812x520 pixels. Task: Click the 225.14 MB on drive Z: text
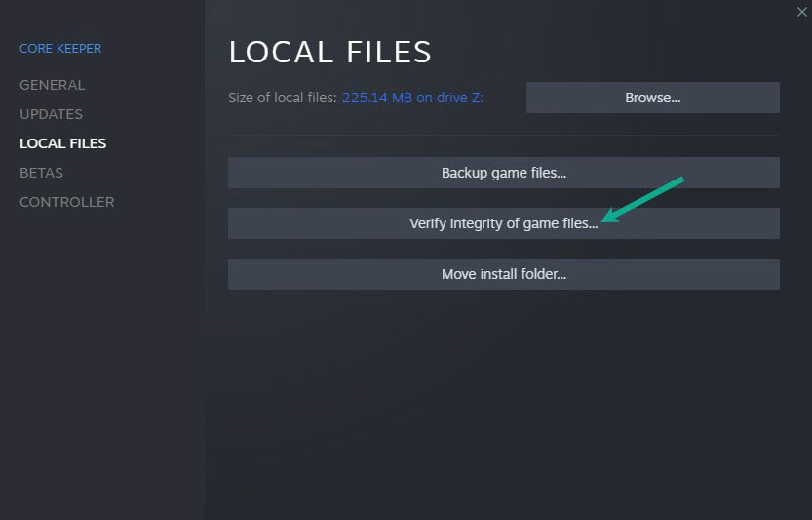click(412, 98)
